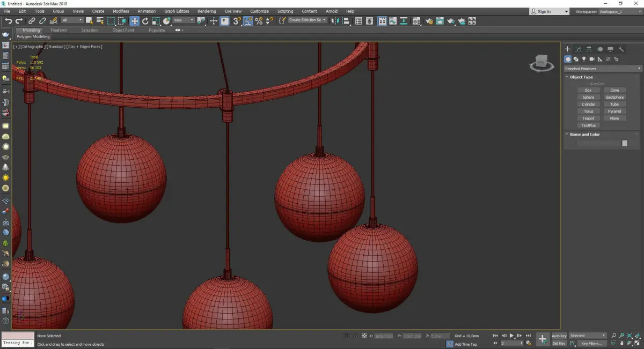The width and height of the screenshot is (644, 349).
Task: Switch to the Freeform ribbon tab
Action: click(58, 30)
